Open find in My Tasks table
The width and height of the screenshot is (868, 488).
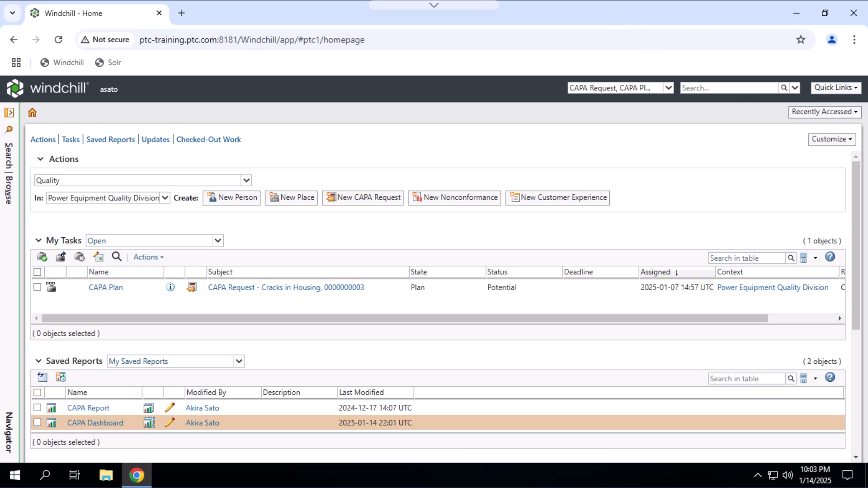coord(116,257)
